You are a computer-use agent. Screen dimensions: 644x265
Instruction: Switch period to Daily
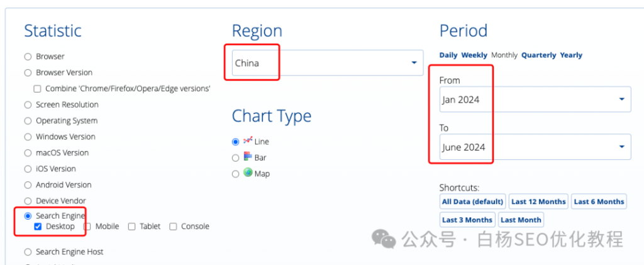tap(448, 55)
